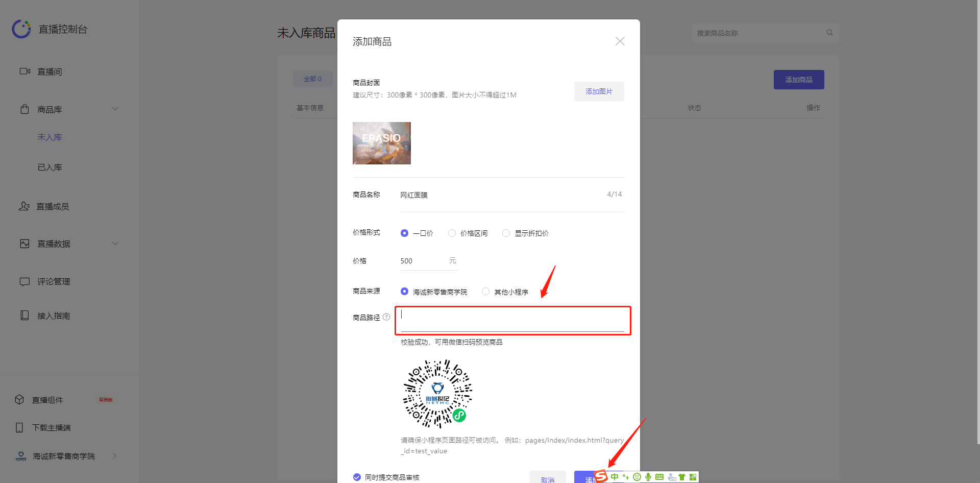Select the 显示折扣价 price format
This screenshot has height=483, width=980.
coord(506,233)
